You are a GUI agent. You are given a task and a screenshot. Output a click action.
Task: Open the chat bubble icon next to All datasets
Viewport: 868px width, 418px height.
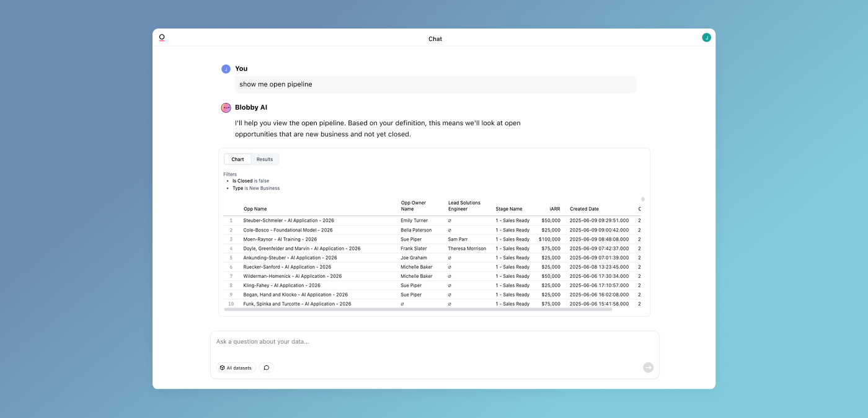pyautogui.click(x=266, y=367)
